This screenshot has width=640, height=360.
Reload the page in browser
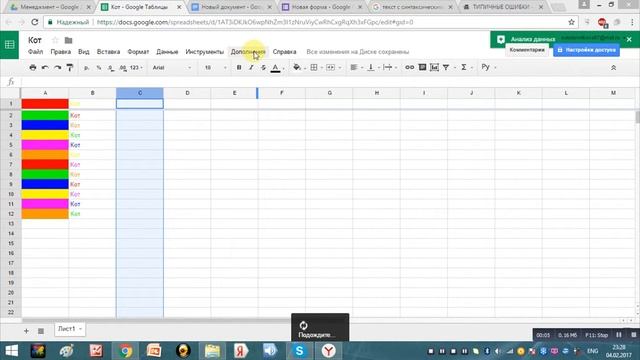tap(35, 22)
